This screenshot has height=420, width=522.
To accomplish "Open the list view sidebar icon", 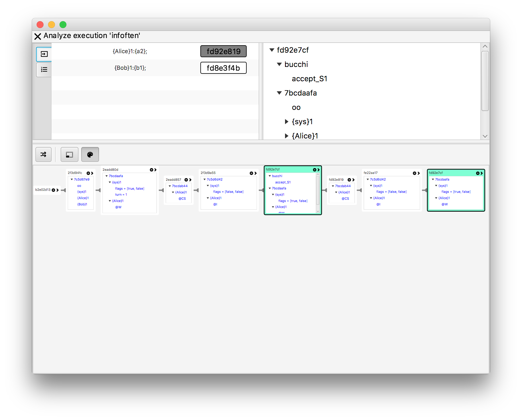I will [44, 70].
